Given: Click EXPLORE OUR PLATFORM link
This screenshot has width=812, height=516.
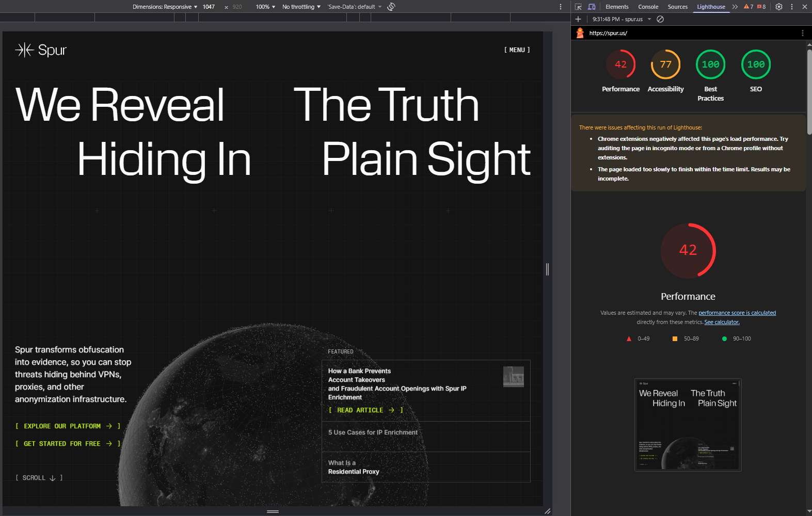Looking at the screenshot, I should [x=68, y=426].
